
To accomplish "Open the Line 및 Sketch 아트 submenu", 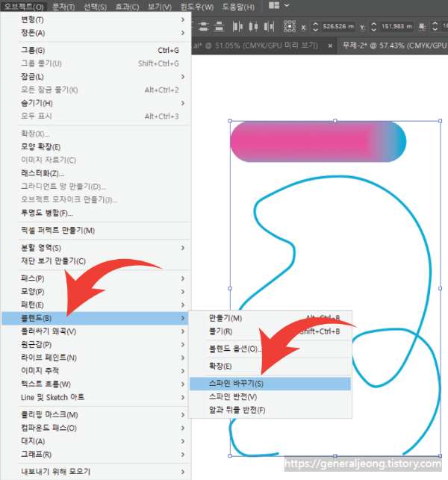I will pyautogui.click(x=96, y=397).
